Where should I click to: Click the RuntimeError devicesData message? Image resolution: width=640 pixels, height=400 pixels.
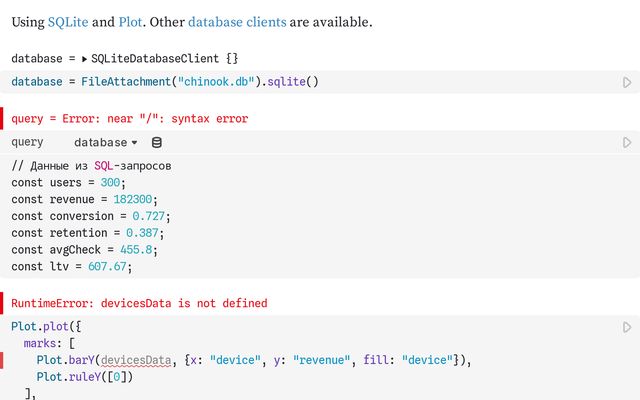[139, 302]
